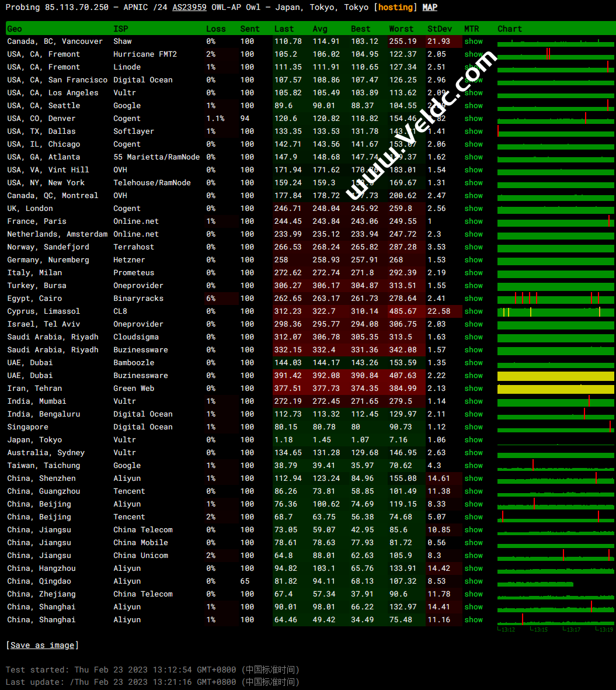This screenshot has height=690, width=616.
Task: Show MTR for UK London Cogent
Action: [474, 209]
